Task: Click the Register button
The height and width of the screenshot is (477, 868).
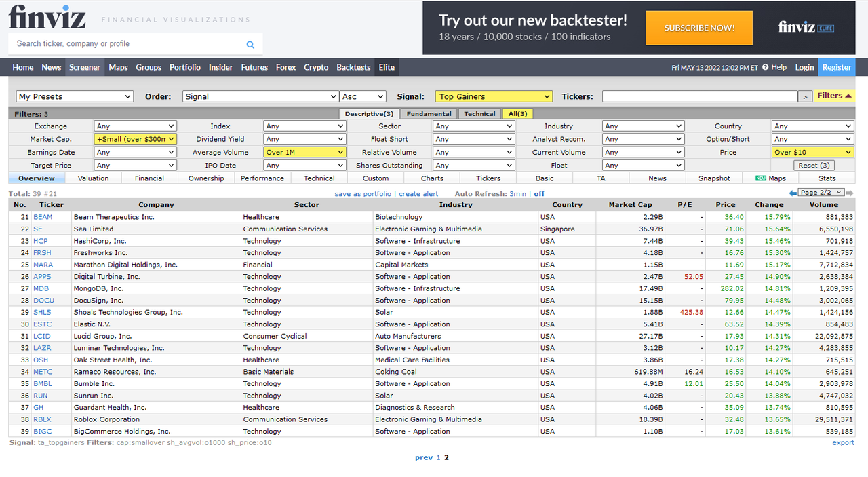Action: pos(836,67)
